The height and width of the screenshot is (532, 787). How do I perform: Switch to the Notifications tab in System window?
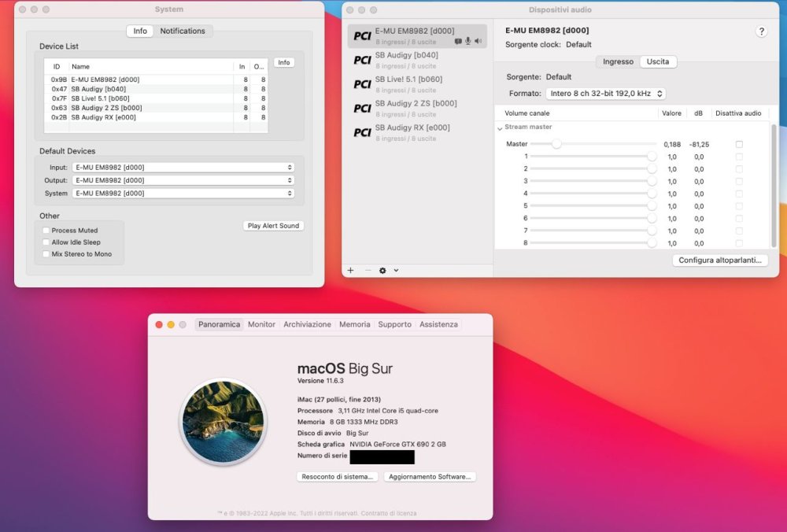183,31
